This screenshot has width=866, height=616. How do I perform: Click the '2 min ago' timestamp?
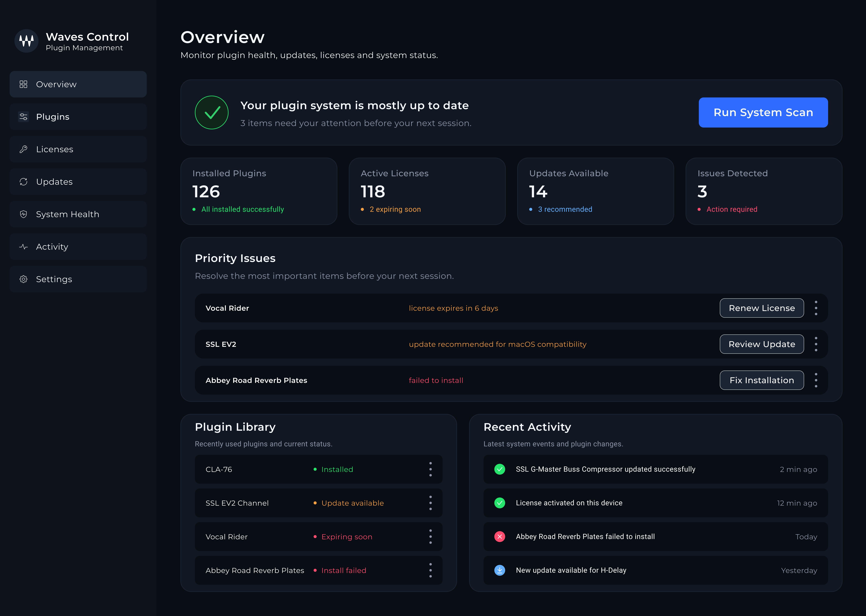coord(798,469)
